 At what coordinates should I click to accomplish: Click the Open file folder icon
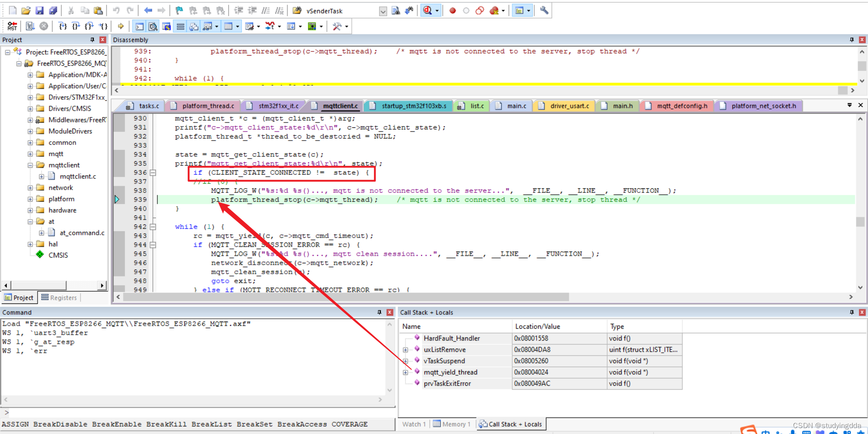tap(26, 10)
